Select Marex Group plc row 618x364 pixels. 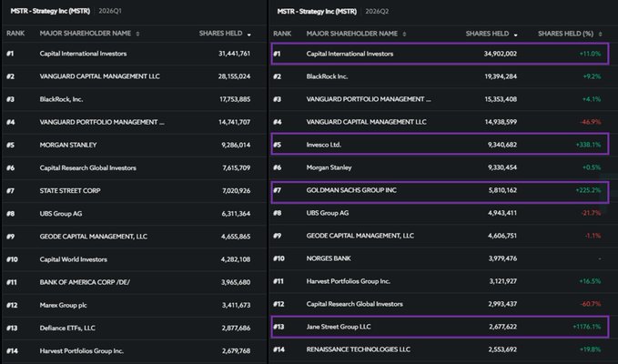click(x=135, y=305)
